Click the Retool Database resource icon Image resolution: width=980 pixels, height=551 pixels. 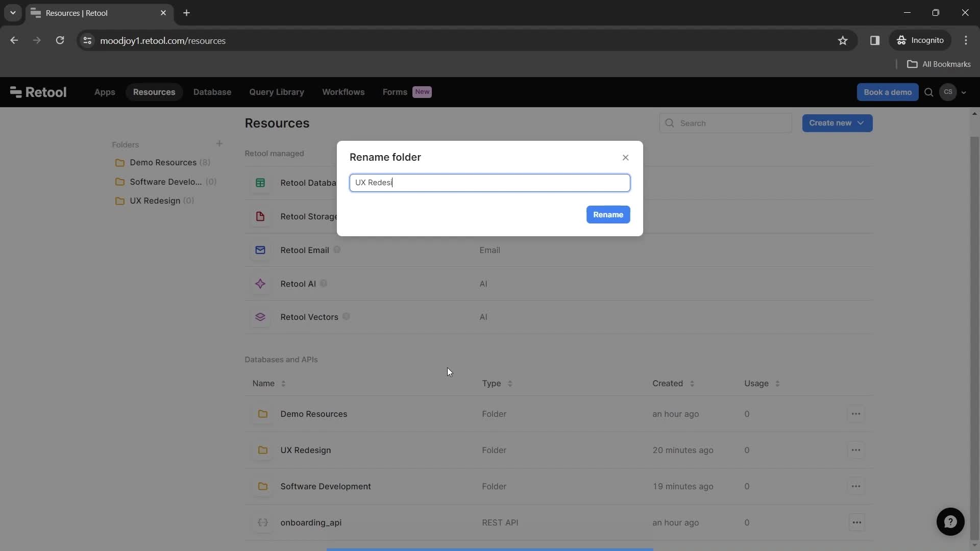pos(260,182)
